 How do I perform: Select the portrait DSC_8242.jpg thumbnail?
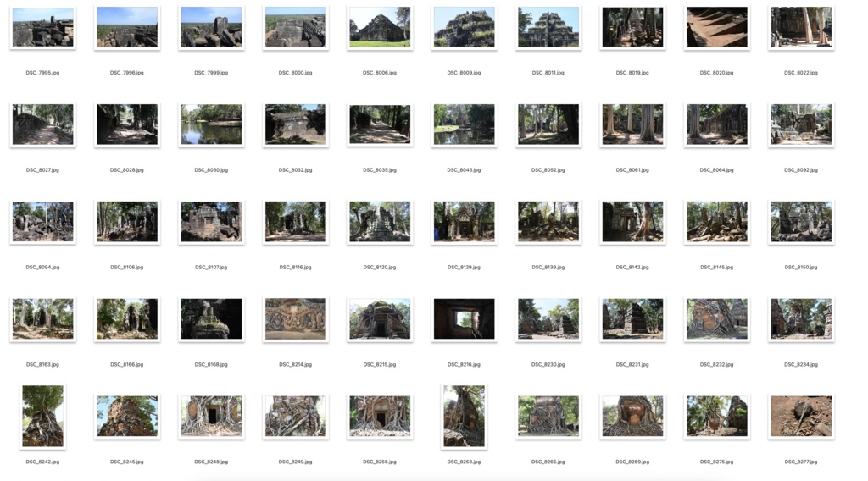pyautogui.click(x=42, y=417)
